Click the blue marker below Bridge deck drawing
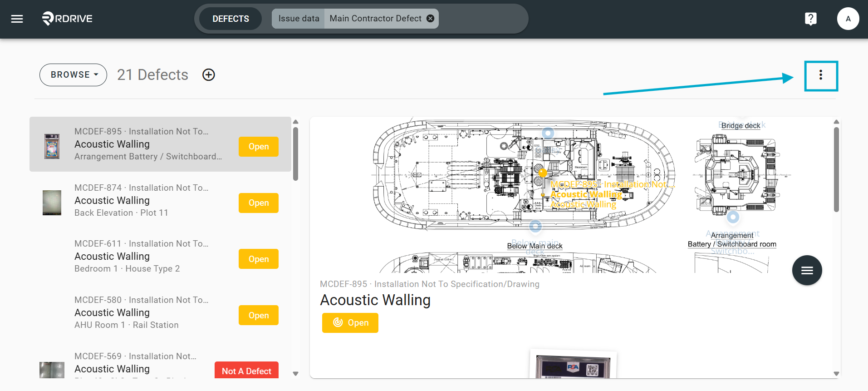The height and width of the screenshot is (391, 868). coord(733,217)
